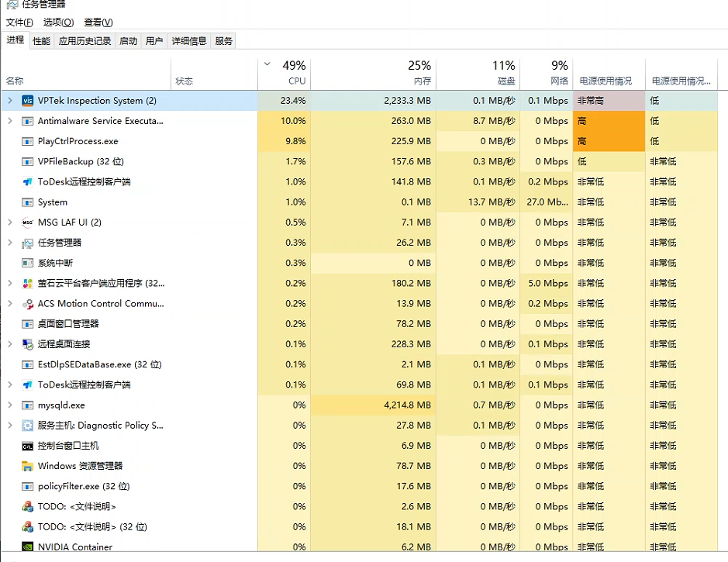The height and width of the screenshot is (562, 728).
Task: Click the ToDesk remote client icon at 141.8 MB
Action: (27, 182)
